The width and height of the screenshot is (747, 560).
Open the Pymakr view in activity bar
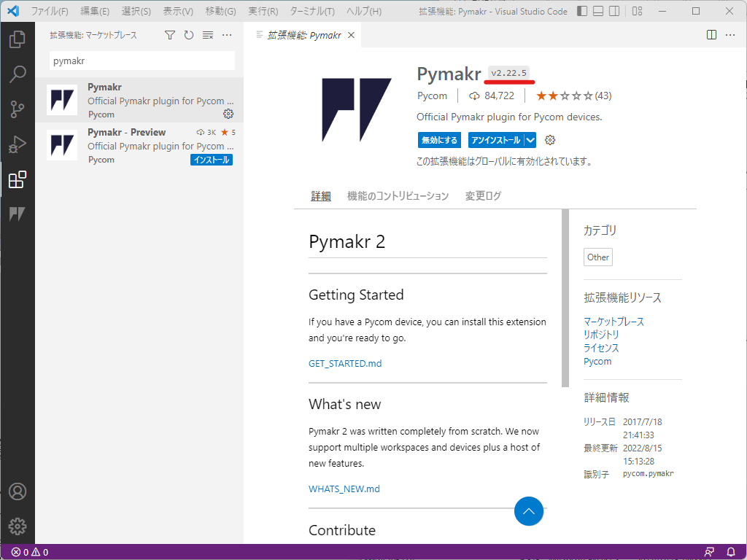tap(18, 214)
